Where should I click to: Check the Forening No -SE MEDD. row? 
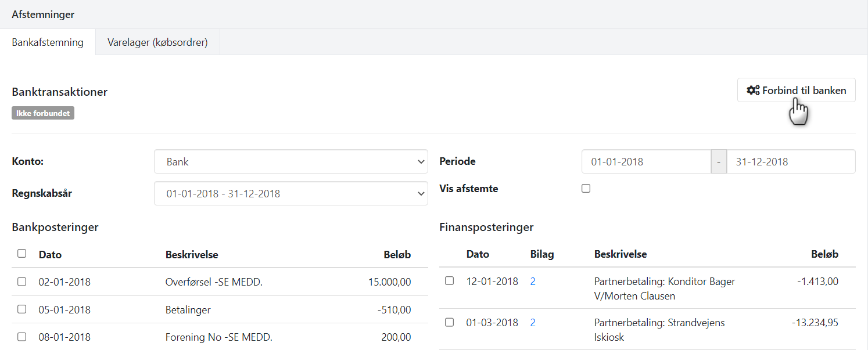click(21, 337)
